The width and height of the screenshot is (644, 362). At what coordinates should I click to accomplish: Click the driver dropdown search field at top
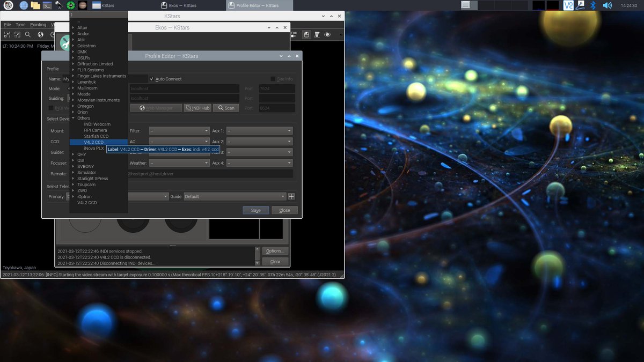pyautogui.click(x=99, y=15)
